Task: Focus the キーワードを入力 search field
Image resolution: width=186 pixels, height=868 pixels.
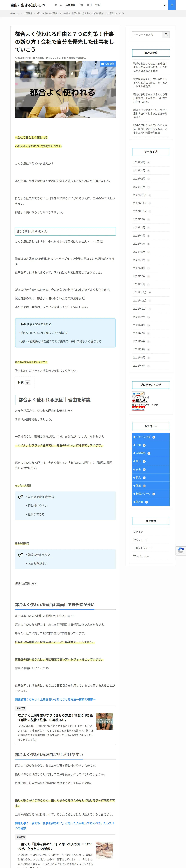Action: click(x=147, y=35)
